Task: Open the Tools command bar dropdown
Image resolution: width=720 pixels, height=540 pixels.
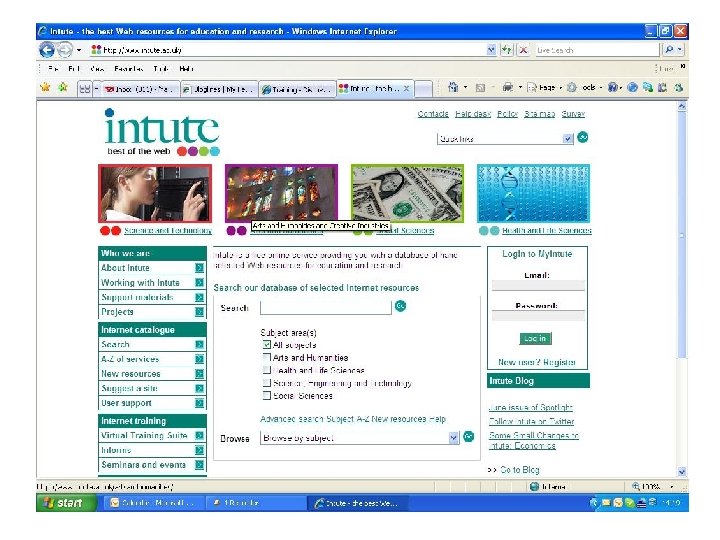Action: 585,87
